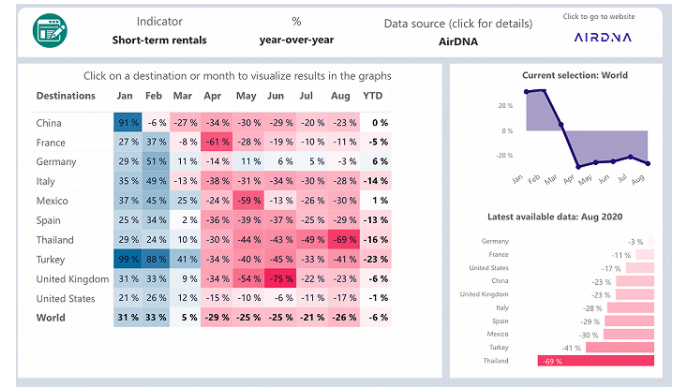Click Thailand's -69 % bar in chart
This screenshot has width=697, height=390.
click(x=596, y=361)
